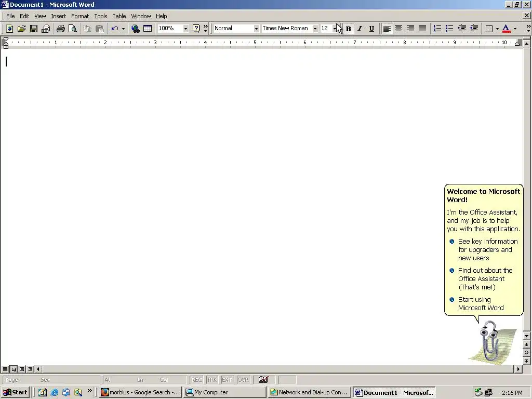Show more Standard toolbar buttons chevron
This screenshot has width=532, height=399.
pyautogui.click(x=205, y=29)
